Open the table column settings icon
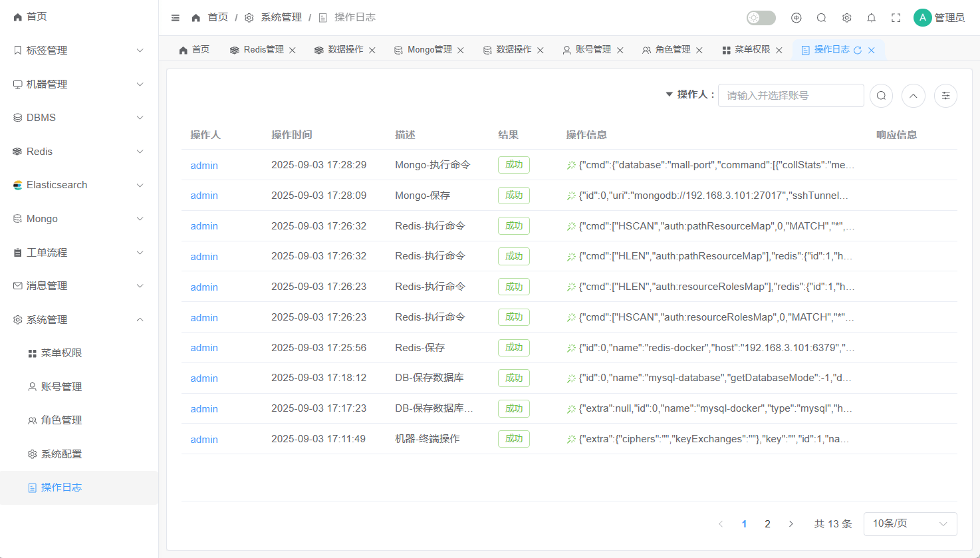The height and width of the screenshot is (558, 980). tap(945, 96)
